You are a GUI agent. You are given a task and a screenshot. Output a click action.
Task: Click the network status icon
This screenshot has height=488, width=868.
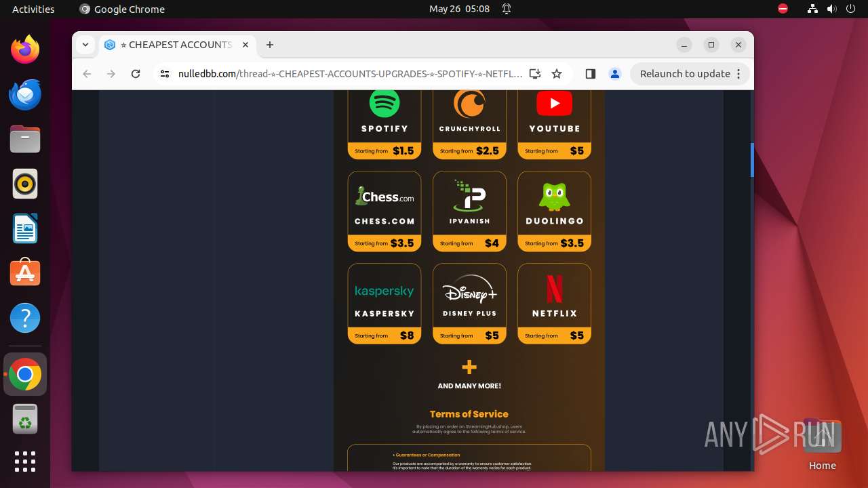tap(812, 9)
